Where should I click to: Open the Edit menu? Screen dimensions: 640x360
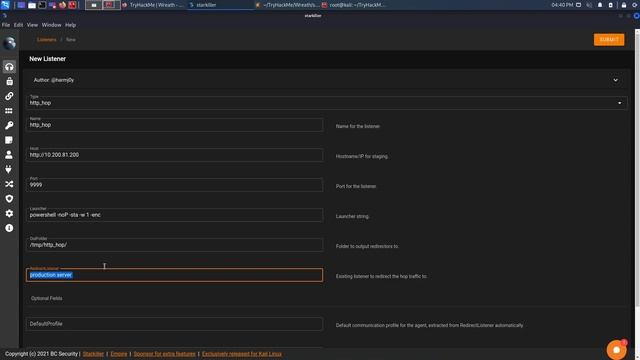[x=18, y=25]
